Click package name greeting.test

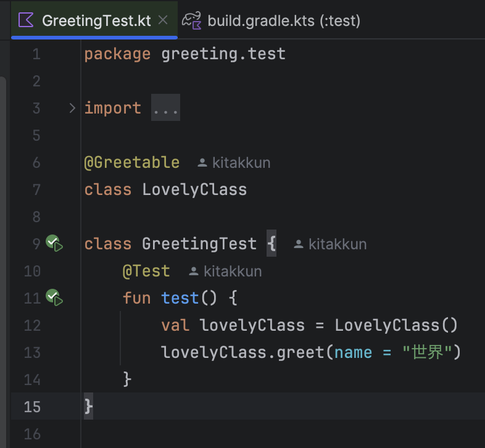pos(223,54)
